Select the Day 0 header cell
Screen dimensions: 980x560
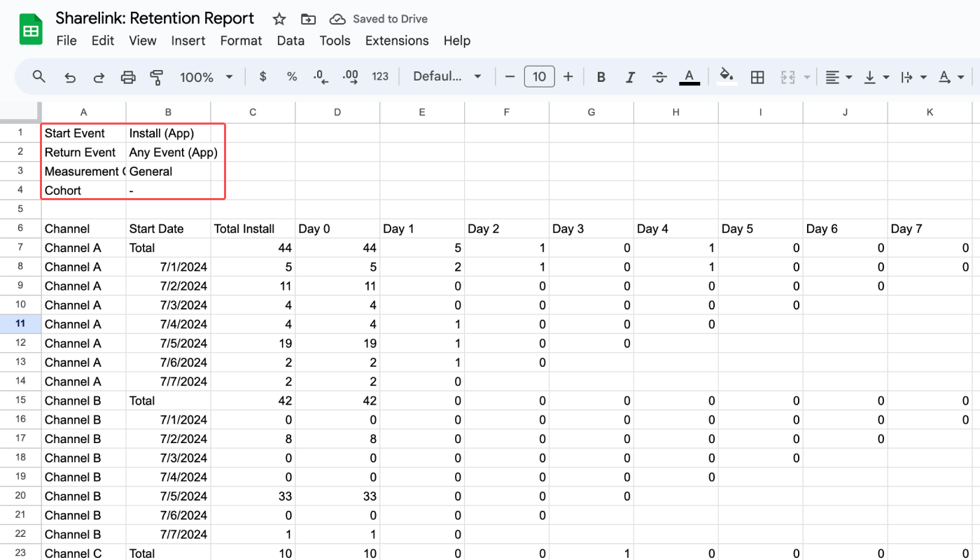(x=337, y=229)
